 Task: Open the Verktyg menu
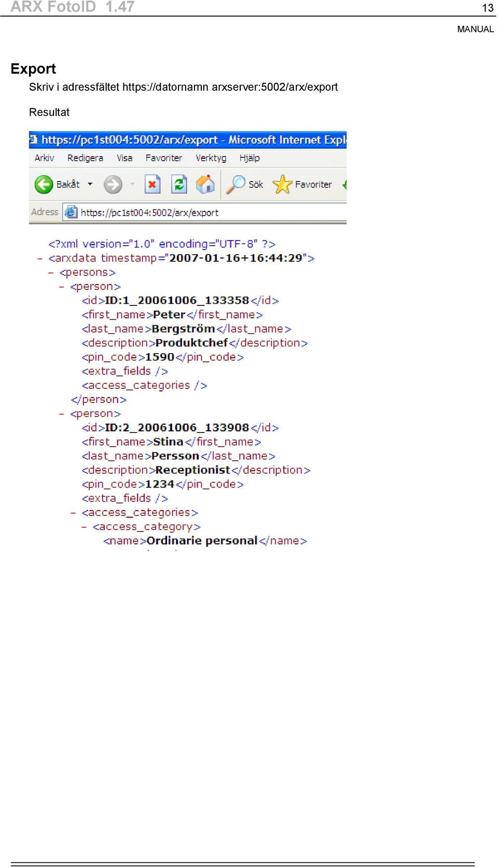coord(211,158)
